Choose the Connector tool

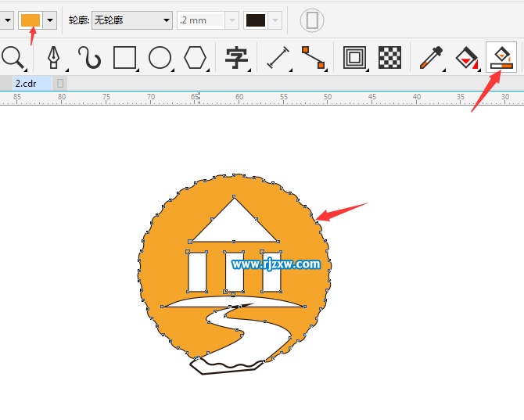tap(313, 57)
